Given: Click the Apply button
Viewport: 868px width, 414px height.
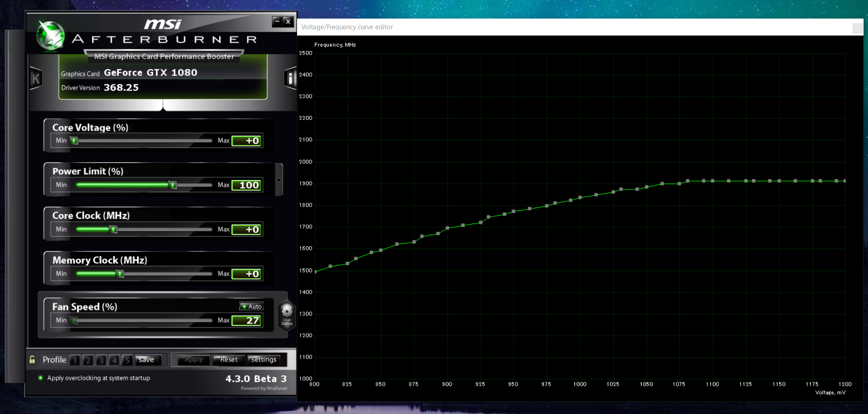Looking at the screenshot, I should coord(194,359).
